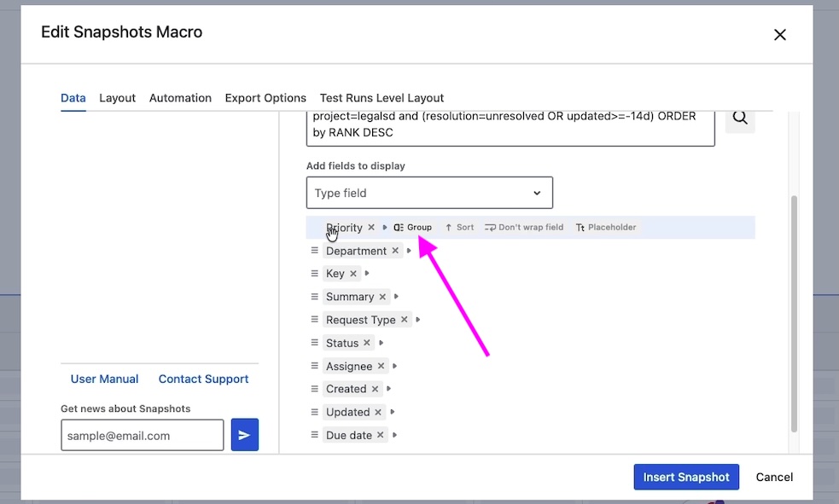
Task: Submit email with the send arrow icon
Action: click(x=244, y=435)
